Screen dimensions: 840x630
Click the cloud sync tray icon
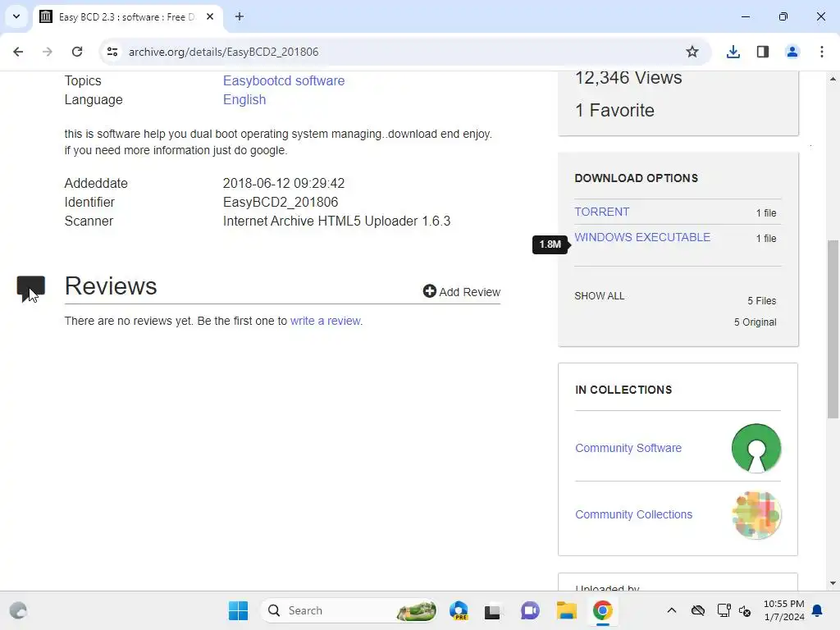[x=697, y=610]
